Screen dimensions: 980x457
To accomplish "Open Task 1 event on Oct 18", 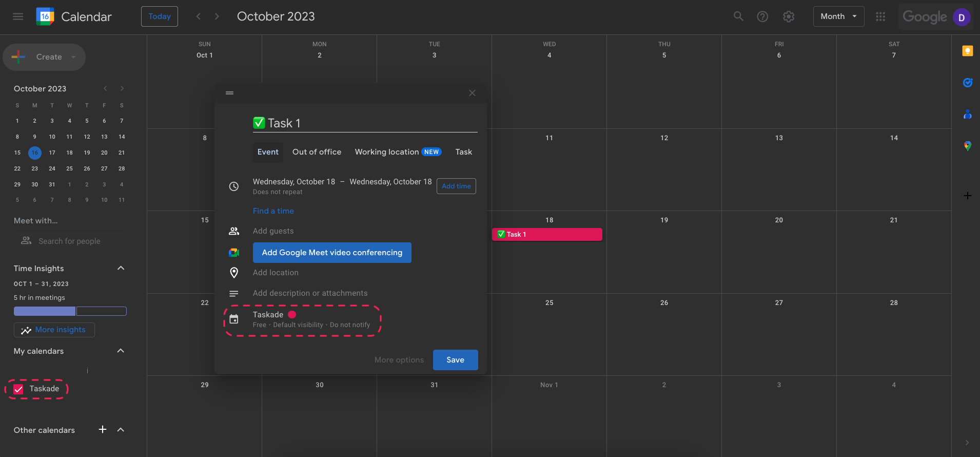I will 547,234.
